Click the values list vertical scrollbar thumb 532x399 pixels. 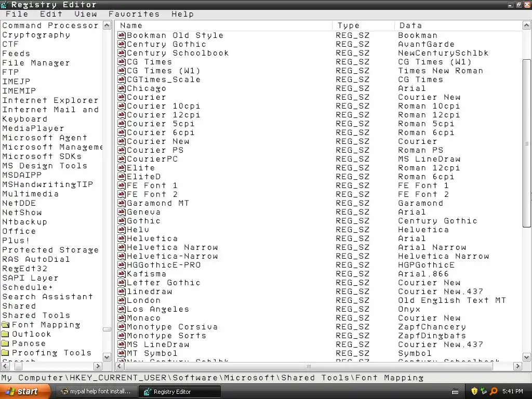tap(527, 143)
